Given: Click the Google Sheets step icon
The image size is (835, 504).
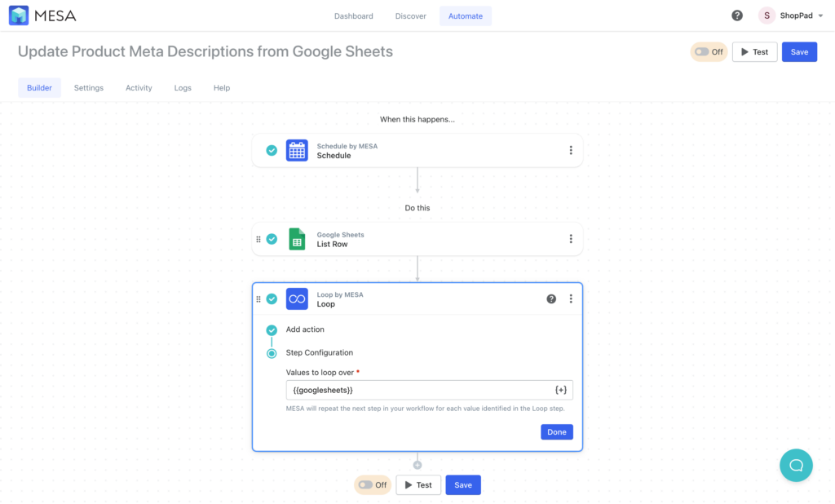Looking at the screenshot, I should click(x=297, y=238).
